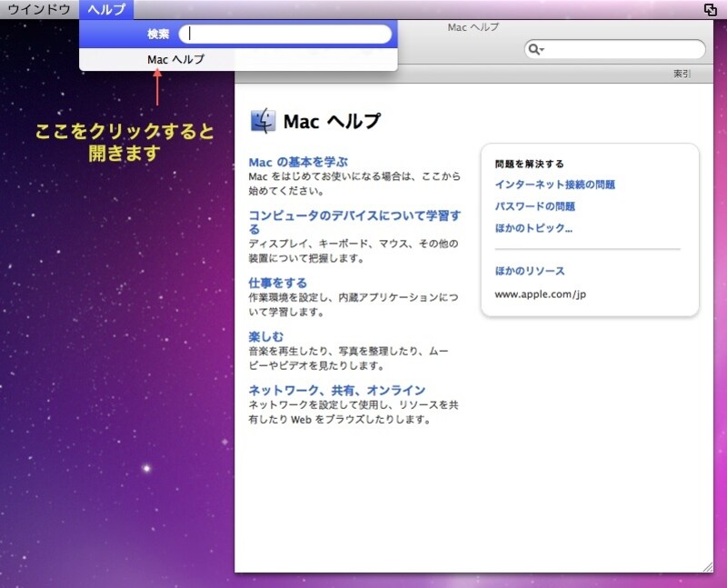The image size is (727, 588).
Task: Open the ほかのリソース link
Action: point(530,271)
